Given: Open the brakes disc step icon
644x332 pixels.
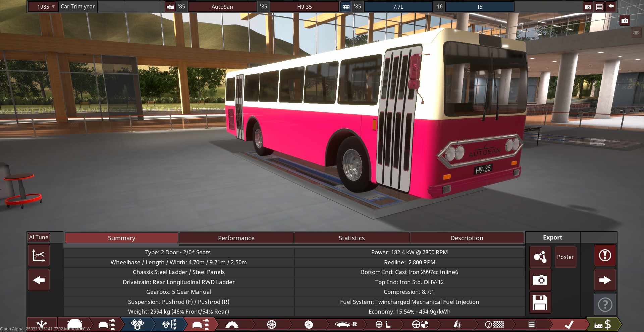Looking at the screenshot, I should coord(309,324).
